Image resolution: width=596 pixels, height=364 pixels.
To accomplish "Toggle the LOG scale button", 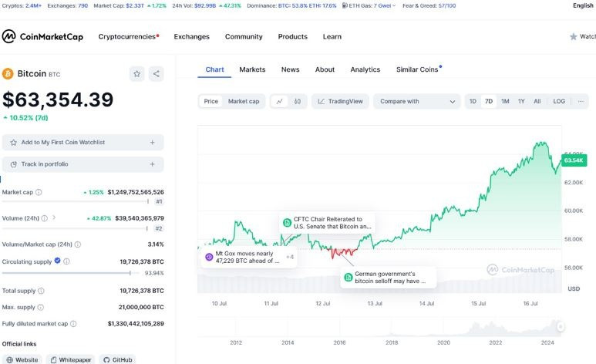I will [x=559, y=101].
